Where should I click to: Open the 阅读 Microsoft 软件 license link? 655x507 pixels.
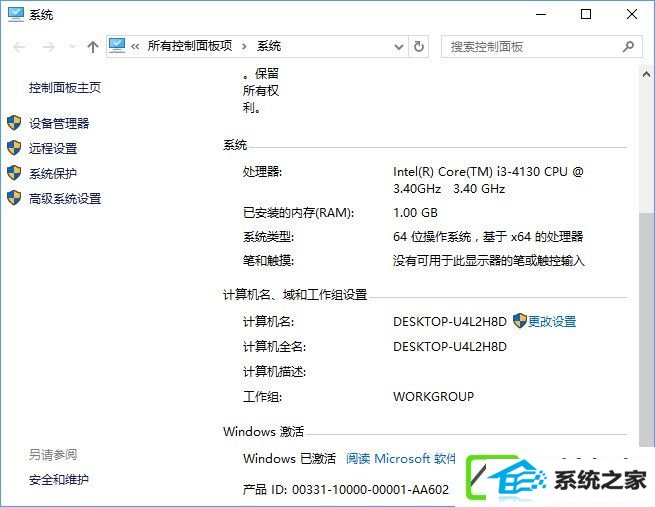point(401,459)
